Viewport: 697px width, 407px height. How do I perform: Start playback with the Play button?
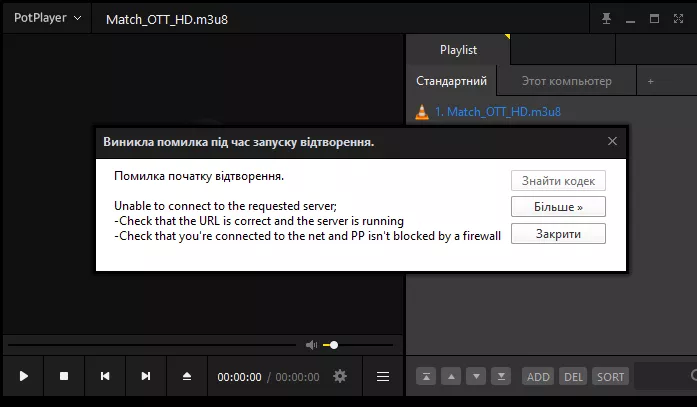click(x=24, y=376)
